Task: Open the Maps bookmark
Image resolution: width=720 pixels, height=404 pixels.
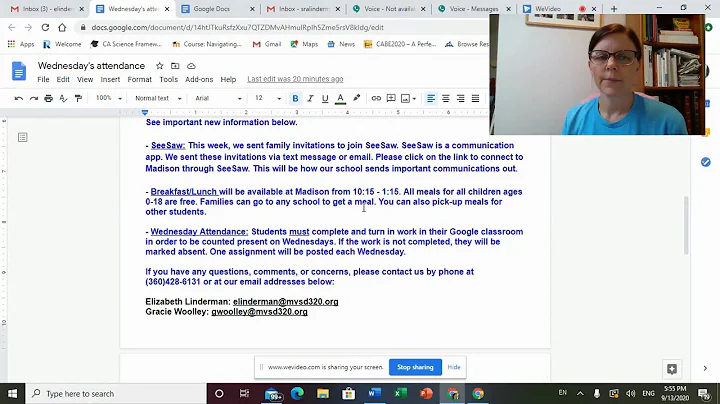Action: pos(304,44)
